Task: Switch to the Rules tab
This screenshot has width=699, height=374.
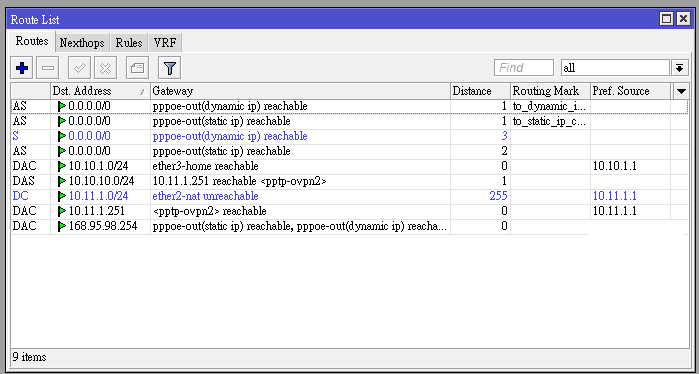Action: point(128,43)
